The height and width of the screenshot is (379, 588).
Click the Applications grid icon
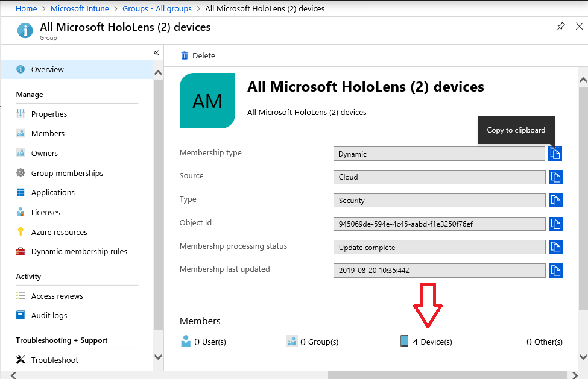(x=21, y=192)
